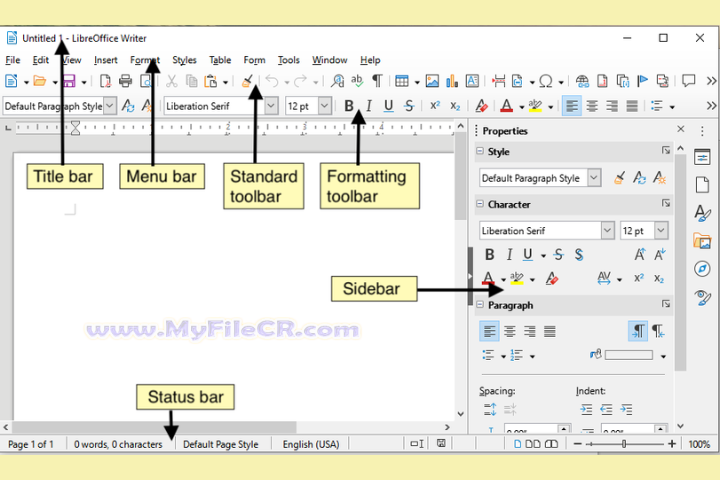Click the Cut scissors icon
Viewport: 720px width, 480px height.
[x=171, y=81]
